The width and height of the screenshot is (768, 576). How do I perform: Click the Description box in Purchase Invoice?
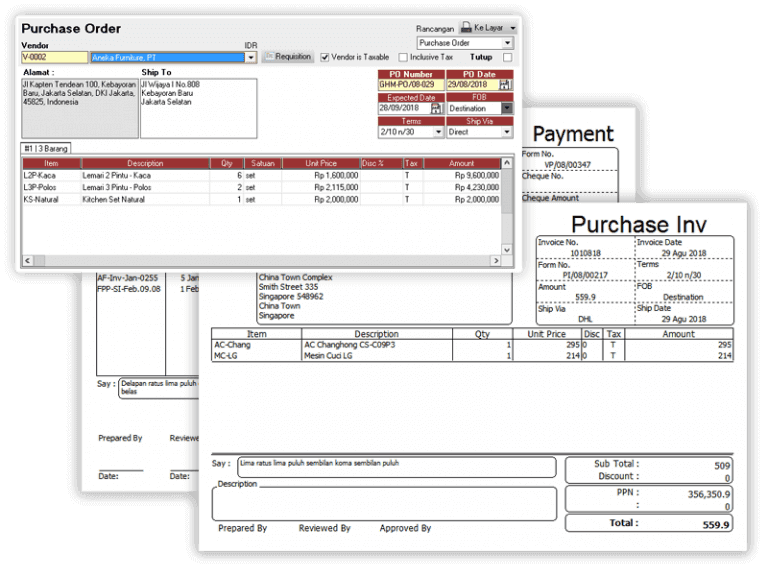(x=384, y=504)
